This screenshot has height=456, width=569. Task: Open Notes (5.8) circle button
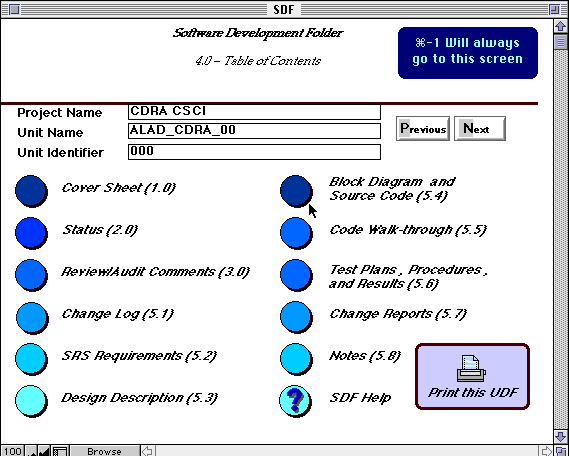[x=296, y=359]
